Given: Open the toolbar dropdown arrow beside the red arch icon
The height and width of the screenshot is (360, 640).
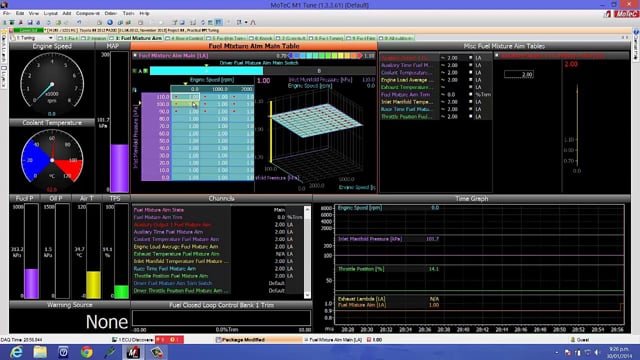Looking at the screenshot, I should point(246,22).
